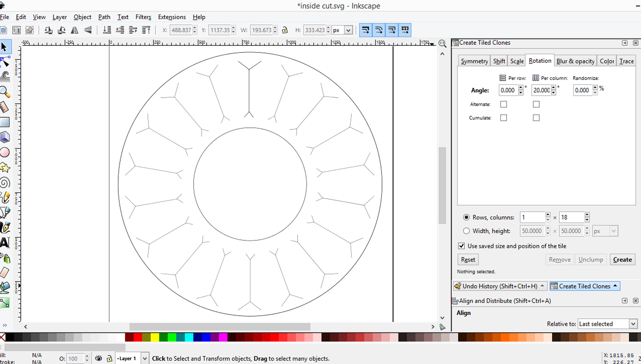Check Alternate per row checkbox
Viewport: 641px width, 364px height.
coord(503,104)
